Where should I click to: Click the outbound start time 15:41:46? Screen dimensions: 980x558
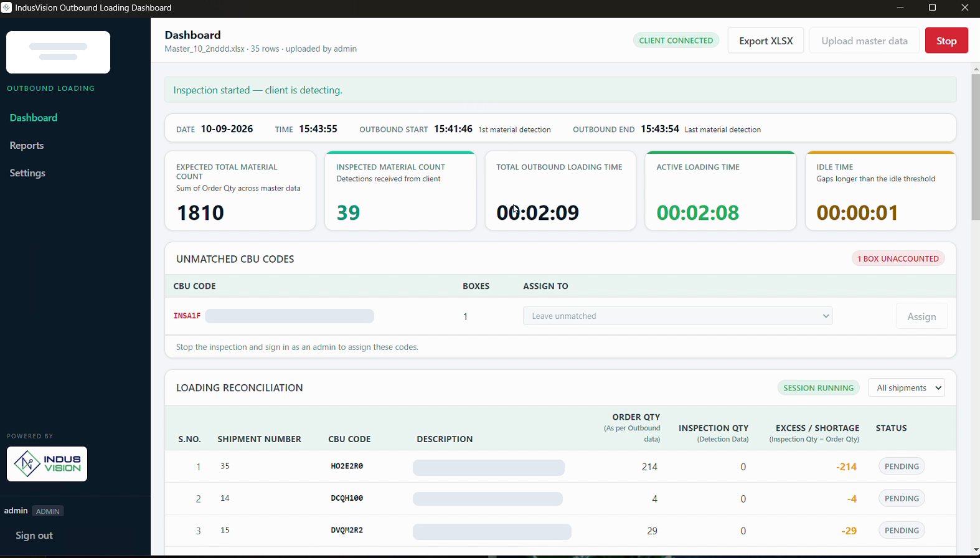(x=453, y=129)
